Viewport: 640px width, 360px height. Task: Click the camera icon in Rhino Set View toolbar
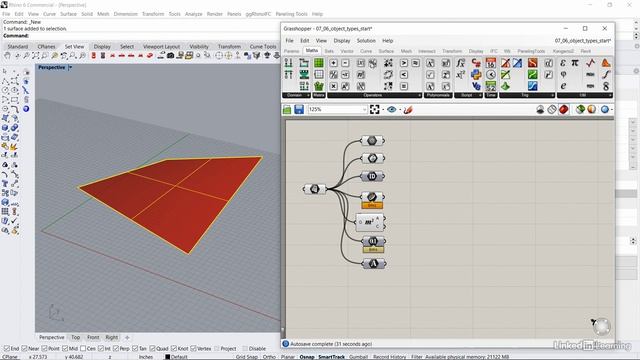[x=171, y=56]
